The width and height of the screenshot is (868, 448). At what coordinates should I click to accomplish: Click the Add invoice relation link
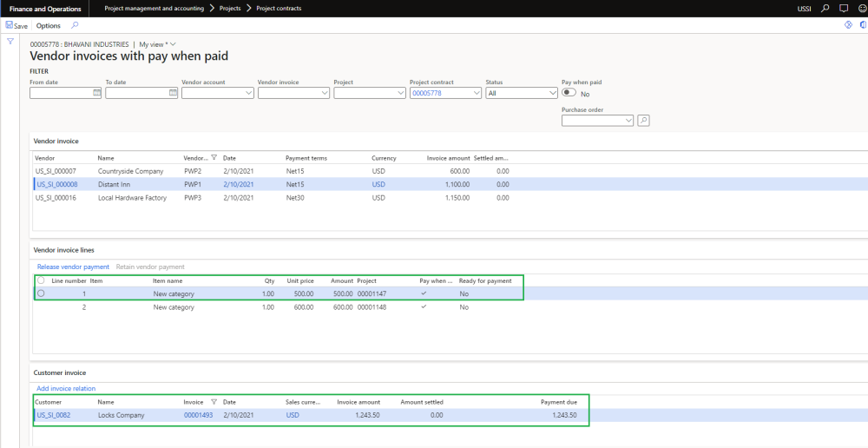tap(66, 388)
